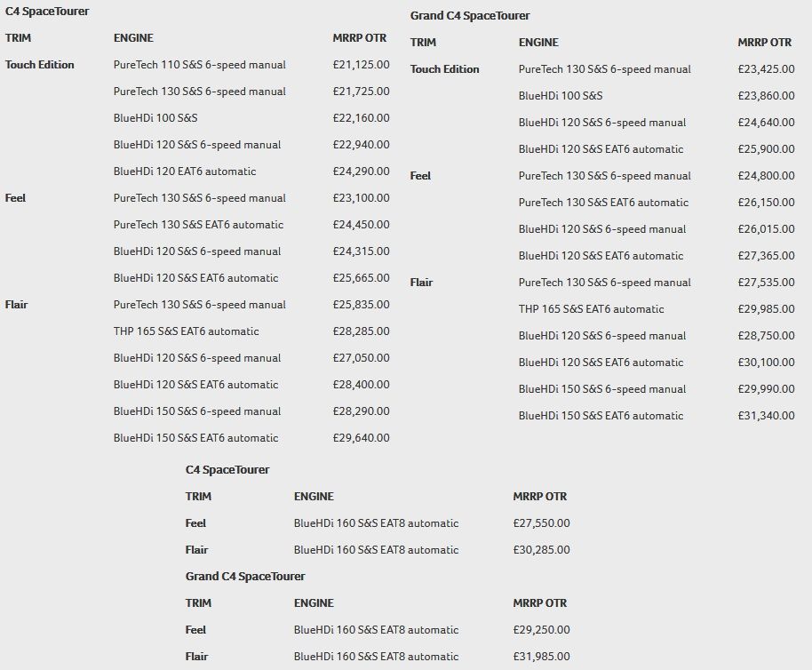
Task: Click the £26,150.00 price value
Action: [766, 203]
